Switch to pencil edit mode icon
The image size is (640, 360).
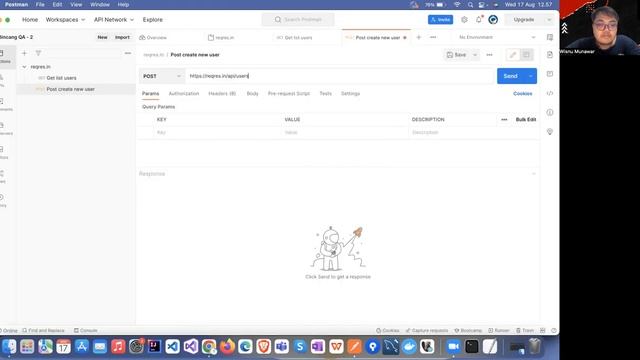coord(513,55)
